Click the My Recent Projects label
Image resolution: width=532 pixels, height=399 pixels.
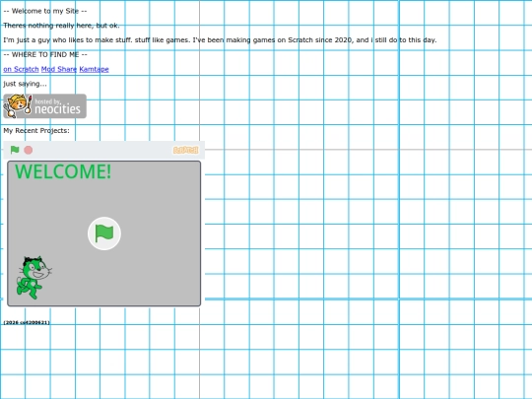36,131
